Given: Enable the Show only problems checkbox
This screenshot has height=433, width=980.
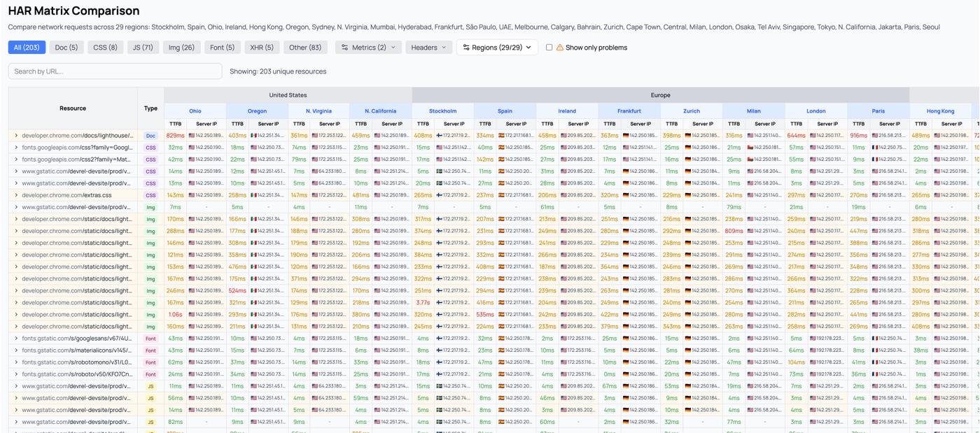Looking at the screenshot, I should tap(549, 48).
